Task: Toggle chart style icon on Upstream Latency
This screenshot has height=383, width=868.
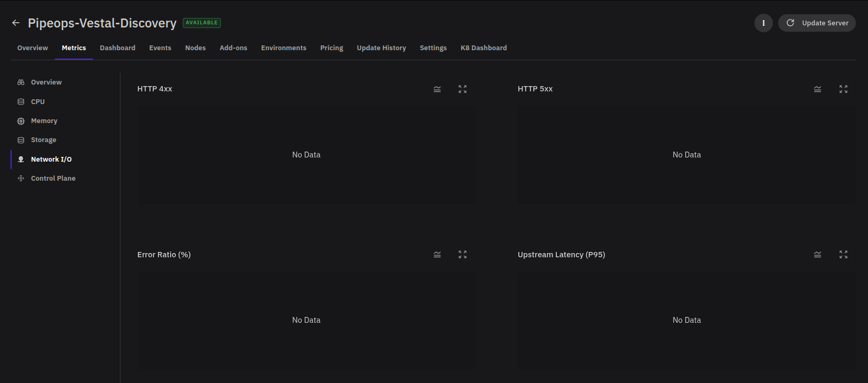Action: pos(817,255)
